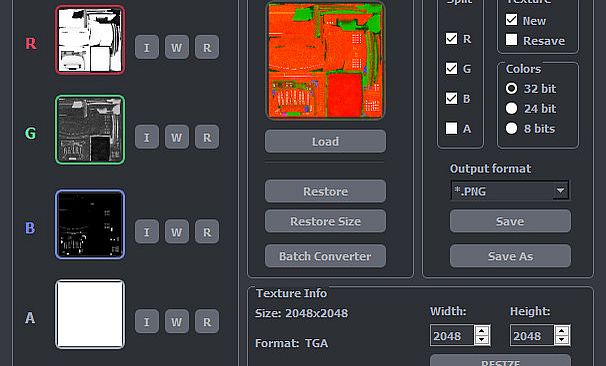Viewport: 606px width, 366px height.
Task: Click the Restore button
Action: tap(325, 191)
